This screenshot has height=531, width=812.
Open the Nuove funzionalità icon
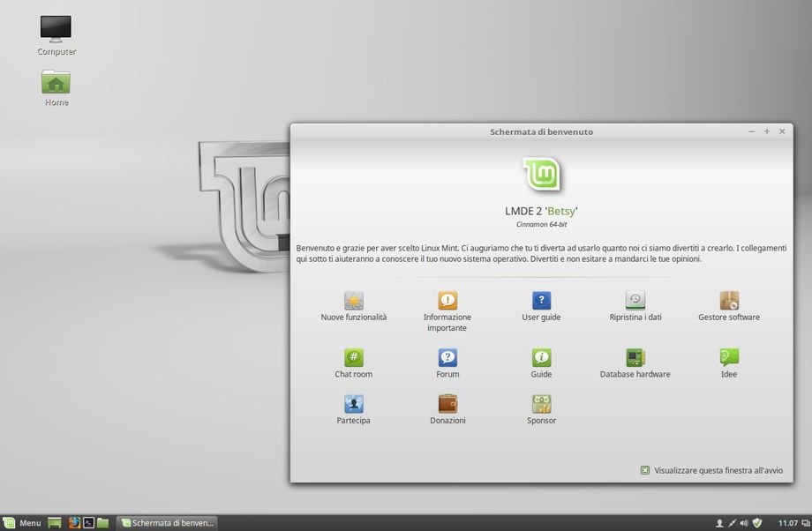pos(354,301)
